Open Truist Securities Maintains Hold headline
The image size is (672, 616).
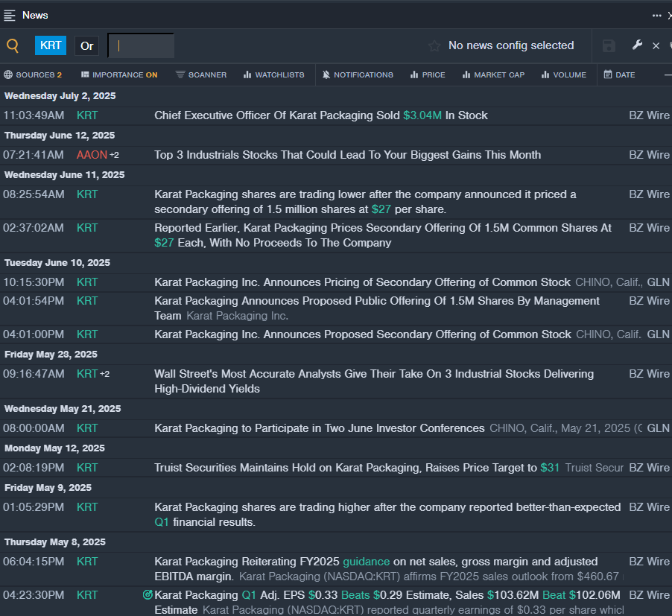(x=357, y=468)
